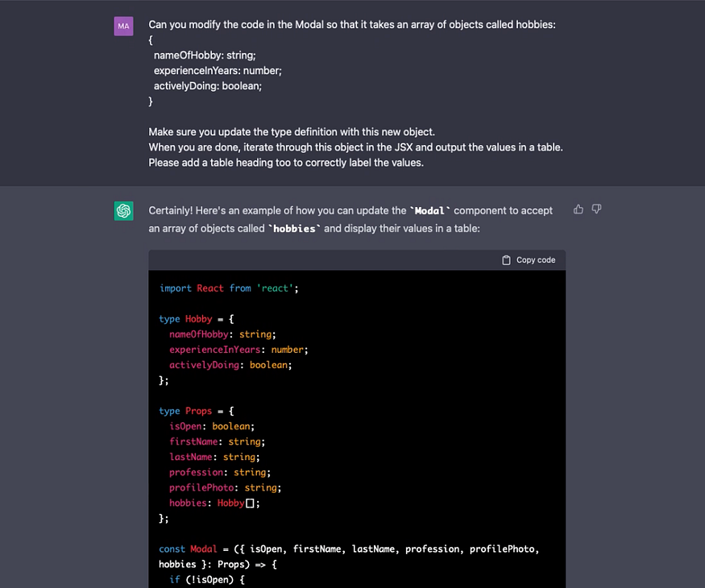Click the experienceInYears: number line in code
This screenshot has width=705, height=588.
point(238,350)
